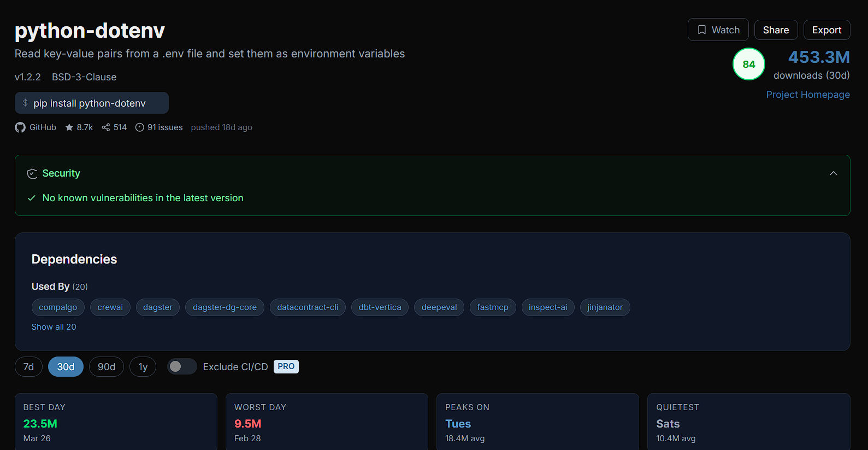The width and height of the screenshot is (868, 450).
Task: Copy the pip install python-dotenv command
Action: [x=92, y=103]
